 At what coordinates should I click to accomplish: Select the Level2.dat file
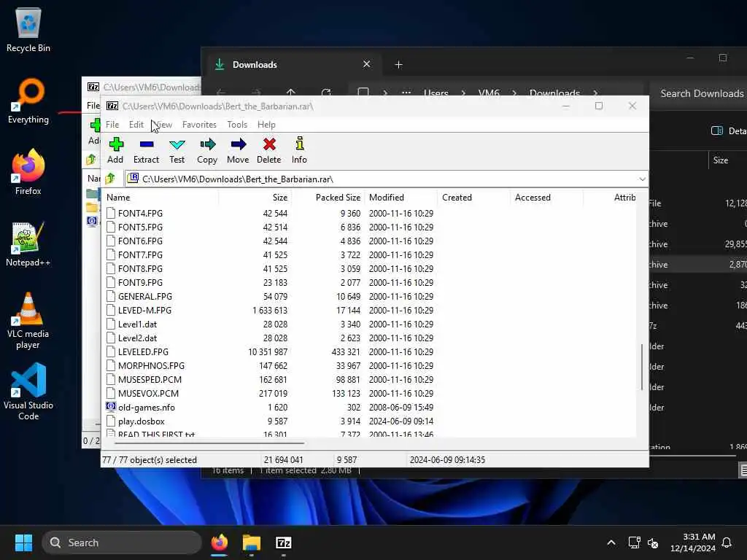(x=137, y=338)
